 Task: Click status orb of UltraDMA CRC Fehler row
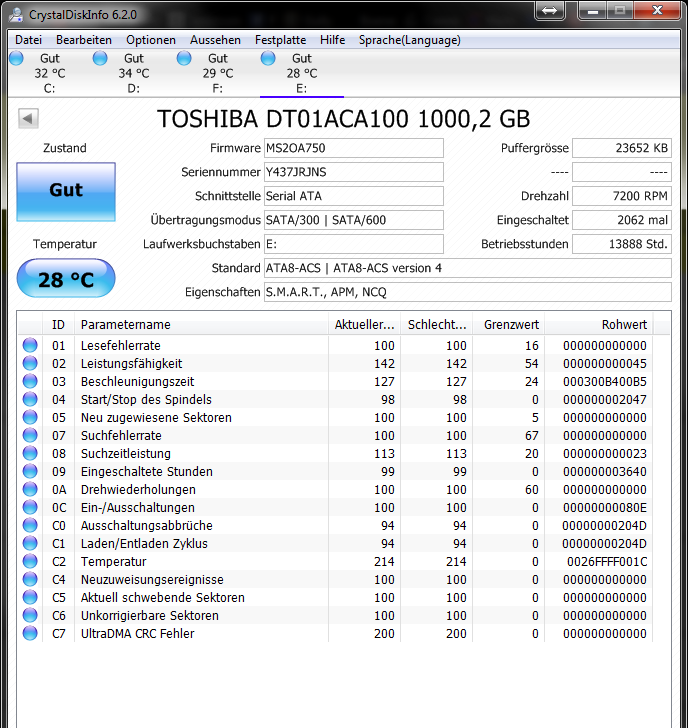click(30, 633)
